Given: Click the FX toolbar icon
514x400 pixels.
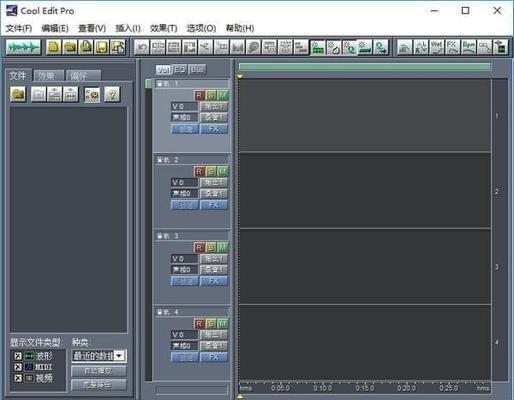Looking at the screenshot, I should pos(452,47).
